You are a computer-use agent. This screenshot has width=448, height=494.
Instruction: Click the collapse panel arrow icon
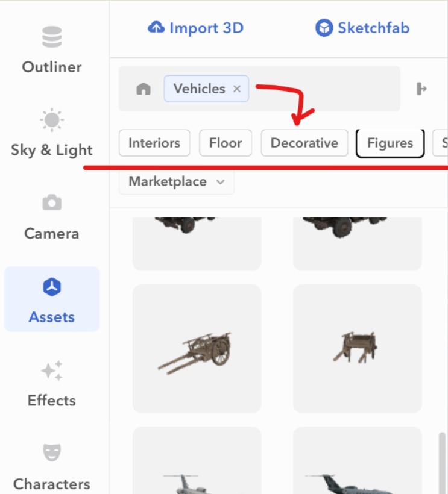421,89
